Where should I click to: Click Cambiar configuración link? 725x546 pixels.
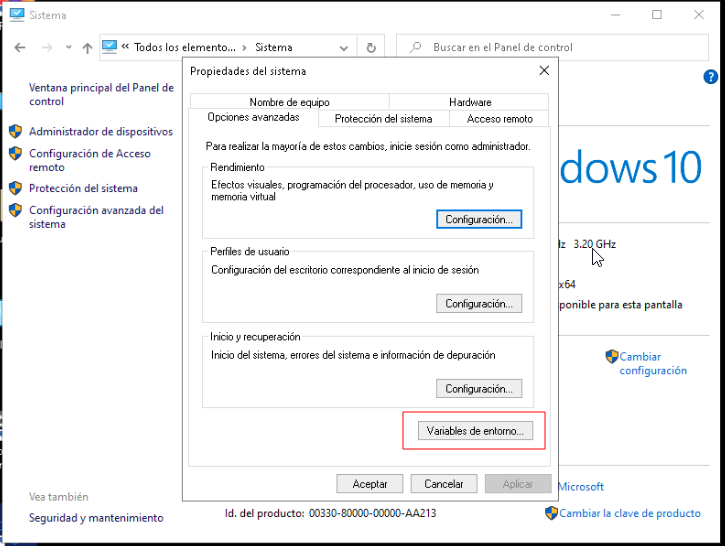tap(653, 363)
